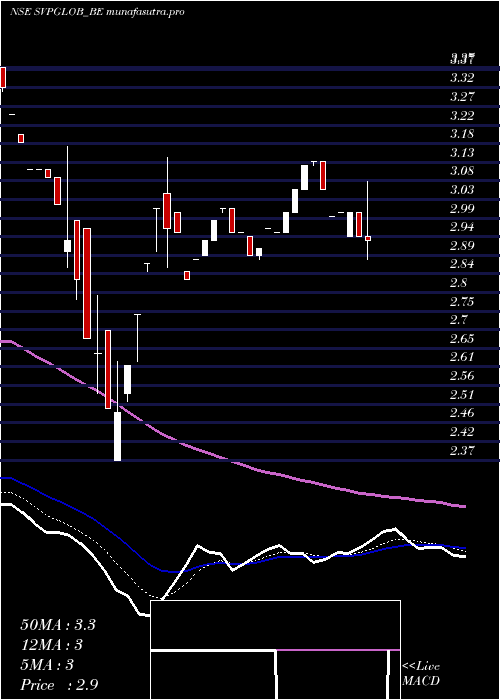This screenshot has width=500, height=700.
Task: Click the tall red candle bottoming near 2.65
Action: (87, 283)
